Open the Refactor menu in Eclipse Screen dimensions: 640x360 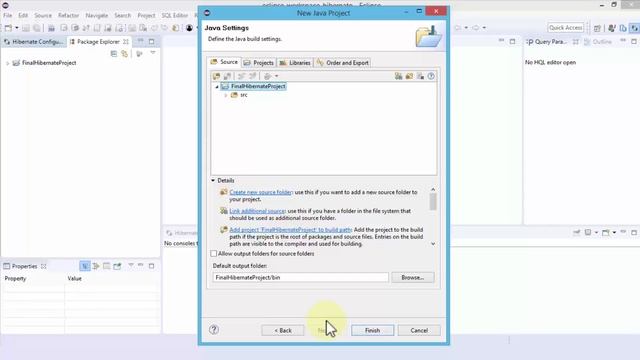[x=68, y=16]
